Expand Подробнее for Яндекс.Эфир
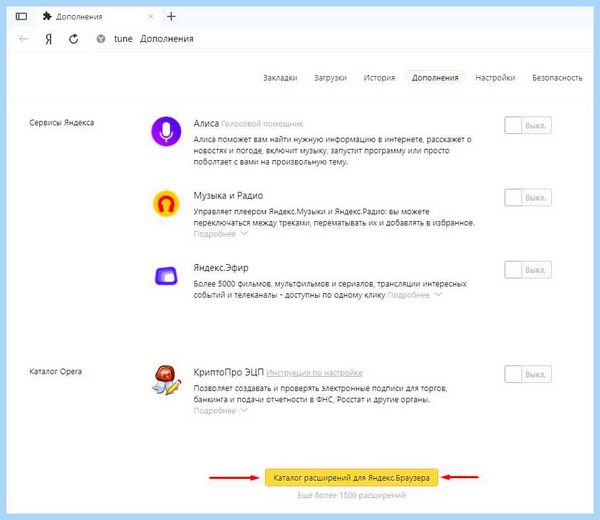The height and width of the screenshot is (520, 600). [x=415, y=295]
